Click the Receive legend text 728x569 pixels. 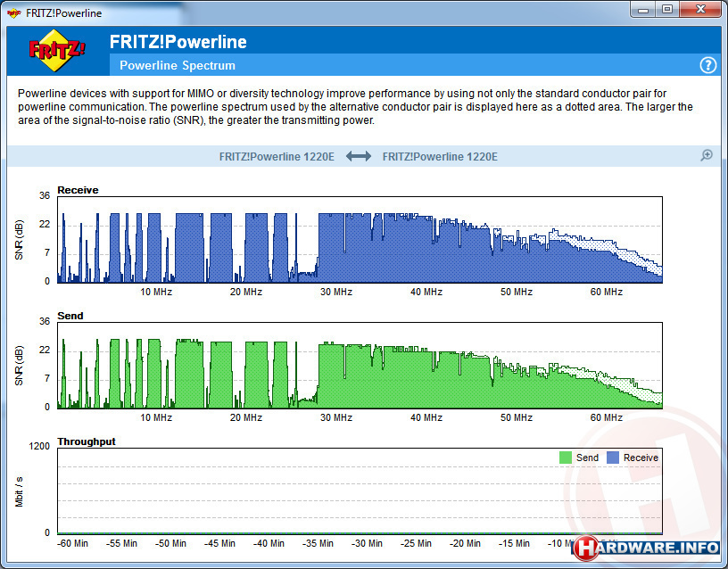tap(641, 458)
